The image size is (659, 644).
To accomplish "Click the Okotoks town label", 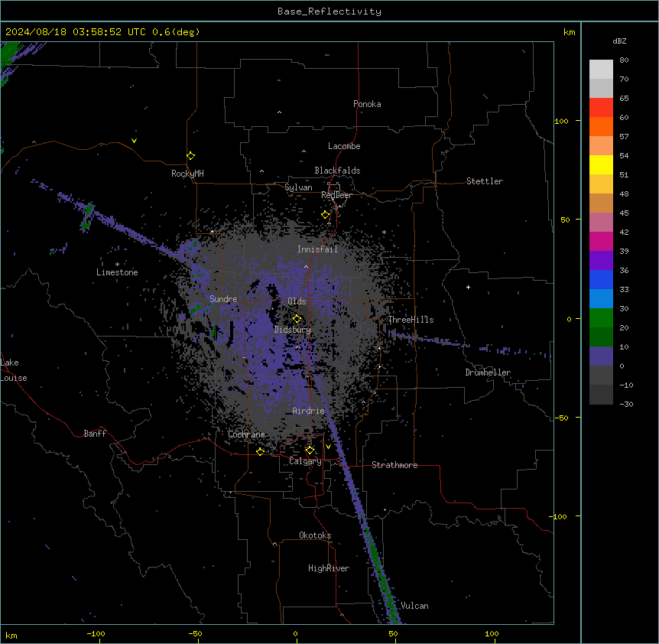I will point(315,535).
